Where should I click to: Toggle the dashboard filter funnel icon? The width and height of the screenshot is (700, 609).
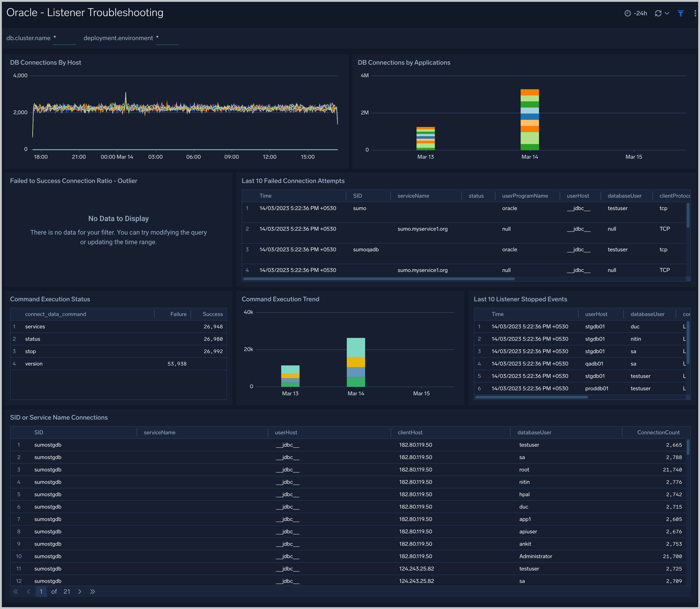(x=681, y=13)
